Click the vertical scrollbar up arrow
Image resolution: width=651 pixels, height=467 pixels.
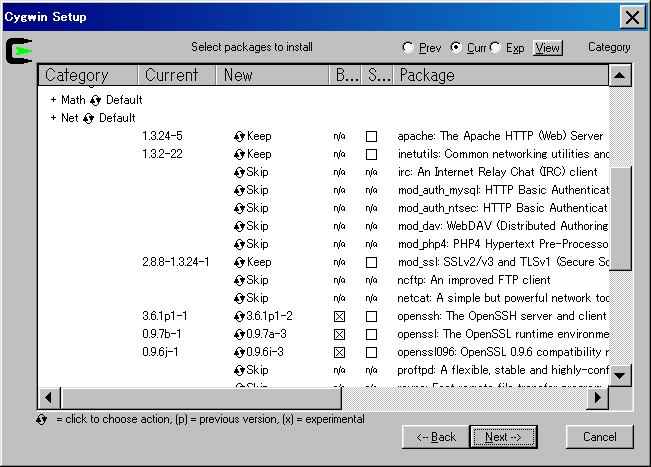(x=620, y=75)
